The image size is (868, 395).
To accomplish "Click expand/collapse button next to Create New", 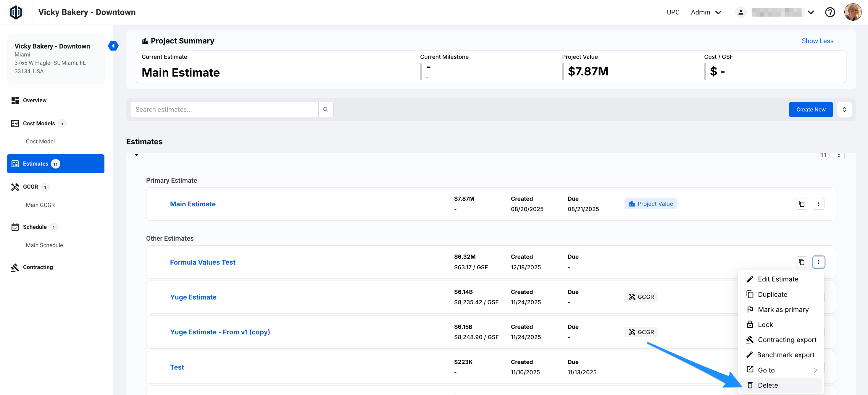I will coord(844,109).
